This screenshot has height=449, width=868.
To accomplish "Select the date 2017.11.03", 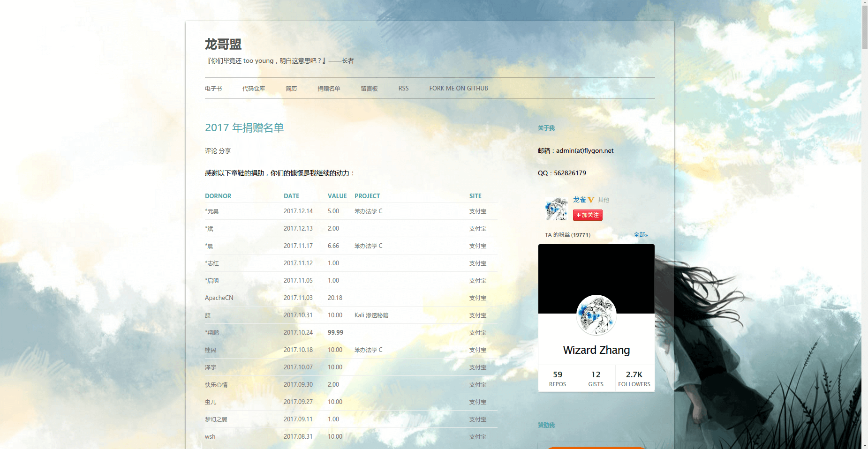I will pyautogui.click(x=298, y=298).
